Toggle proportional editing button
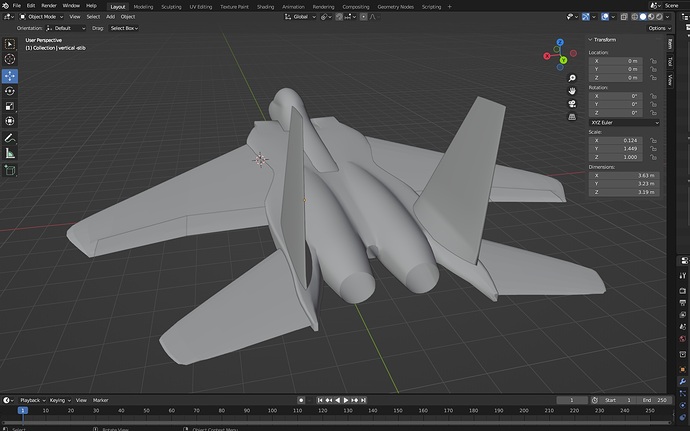The width and height of the screenshot is (690, 431). (x=363, y=17)
